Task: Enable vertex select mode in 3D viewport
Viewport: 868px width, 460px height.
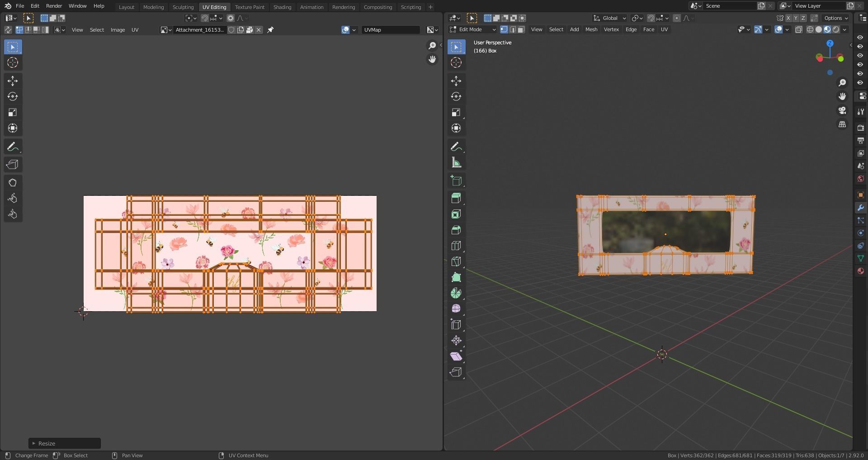Action: pyautogui.click(x=504, y=29)
